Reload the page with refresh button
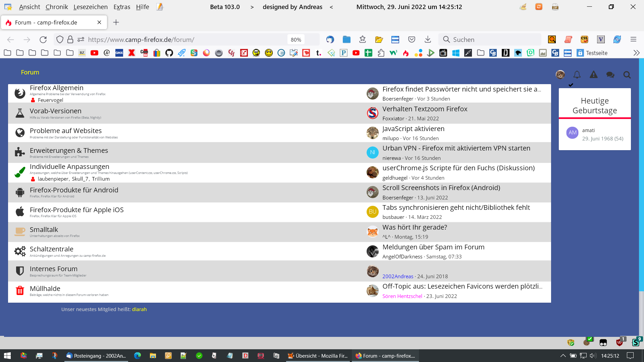 (43, 40)
